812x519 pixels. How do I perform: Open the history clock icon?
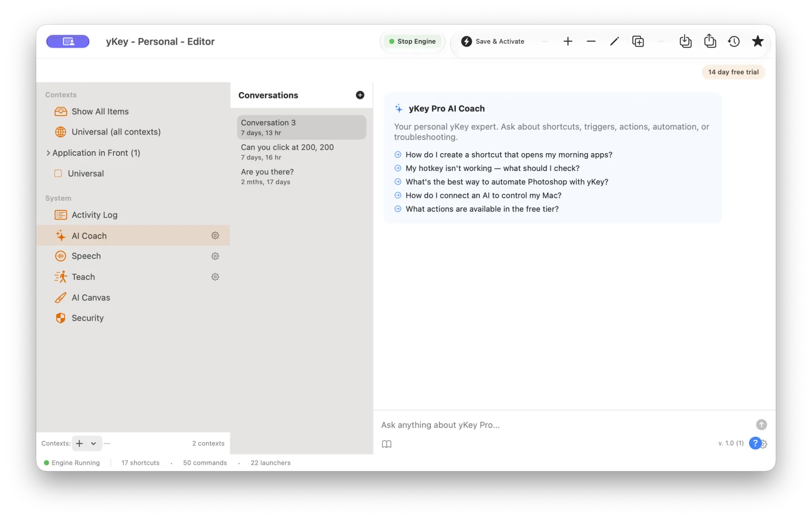734,42
